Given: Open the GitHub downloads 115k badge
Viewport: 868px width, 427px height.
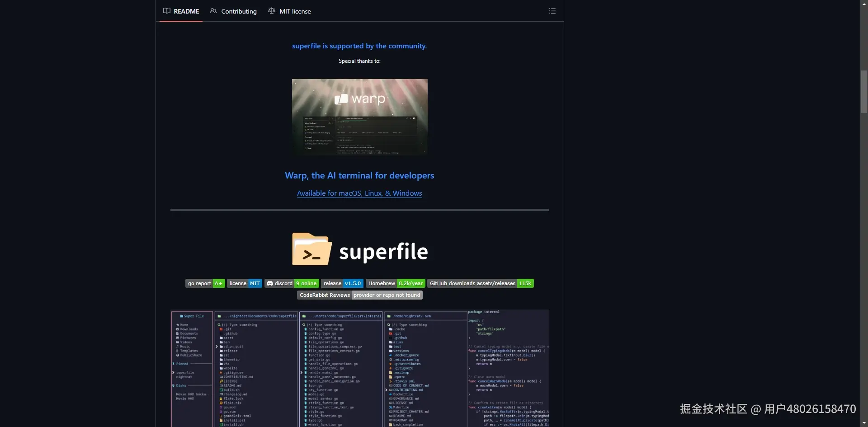Looking at the screenshot, I should (x=481, y=283).
